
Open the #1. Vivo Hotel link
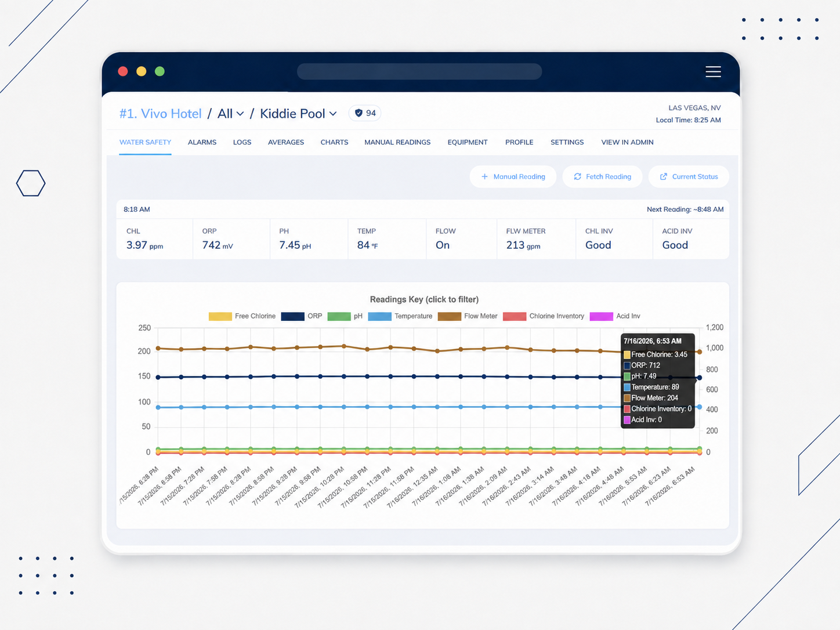160,114
